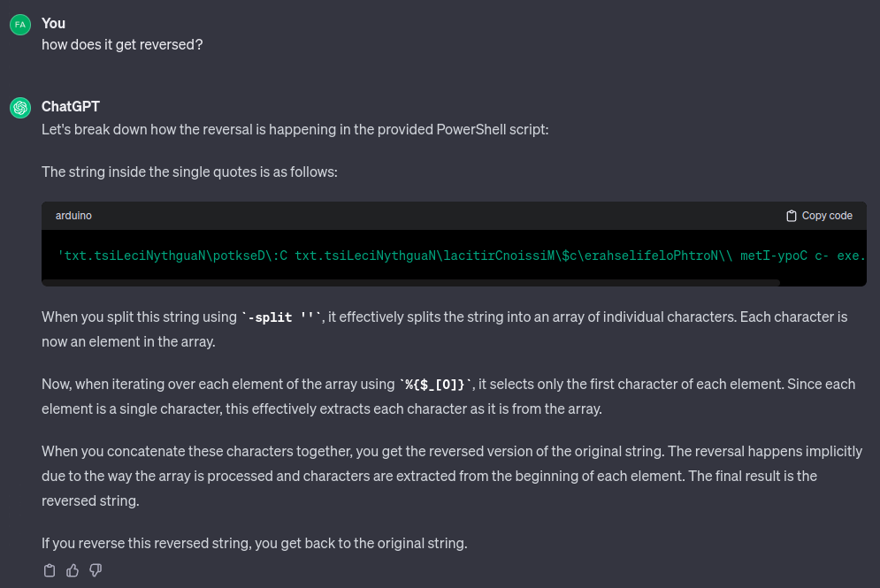880x588 pixels.
Task: Click the line "The string inside the single quotes"
Action: tap(189, 172)
